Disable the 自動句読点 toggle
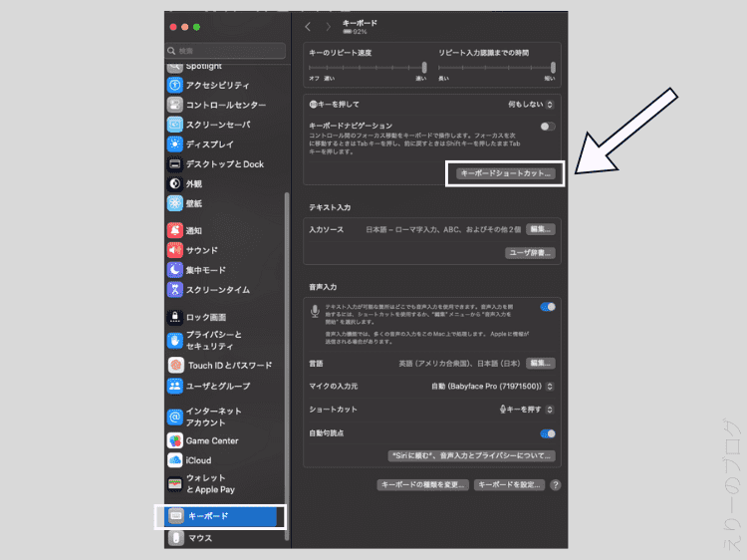This screenshot has height=560, width=747. [548, 434]
